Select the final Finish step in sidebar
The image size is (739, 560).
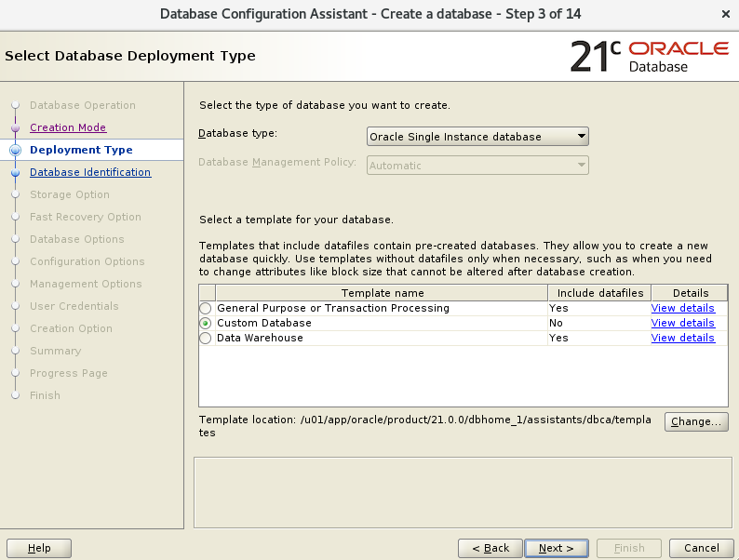(45, 395)
